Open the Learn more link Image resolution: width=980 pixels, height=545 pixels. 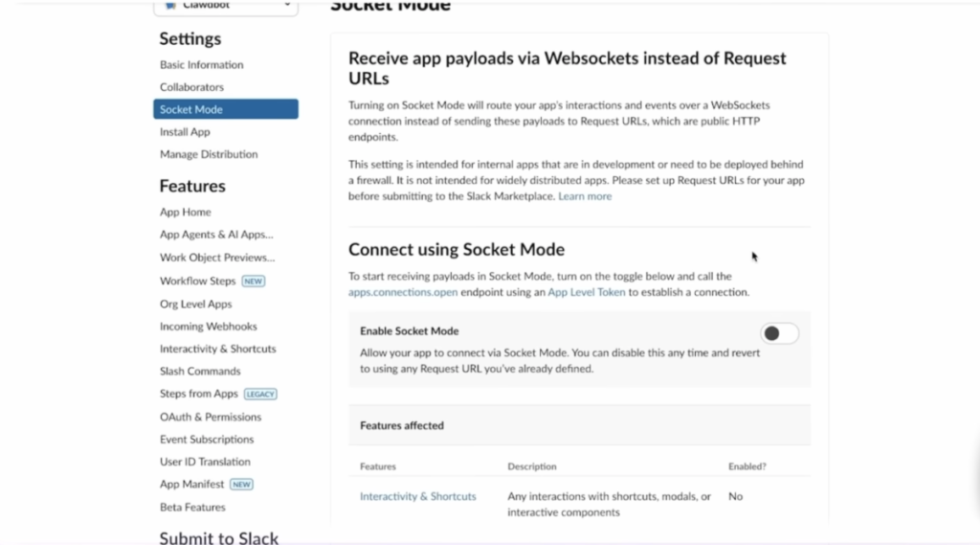(585, 196)
